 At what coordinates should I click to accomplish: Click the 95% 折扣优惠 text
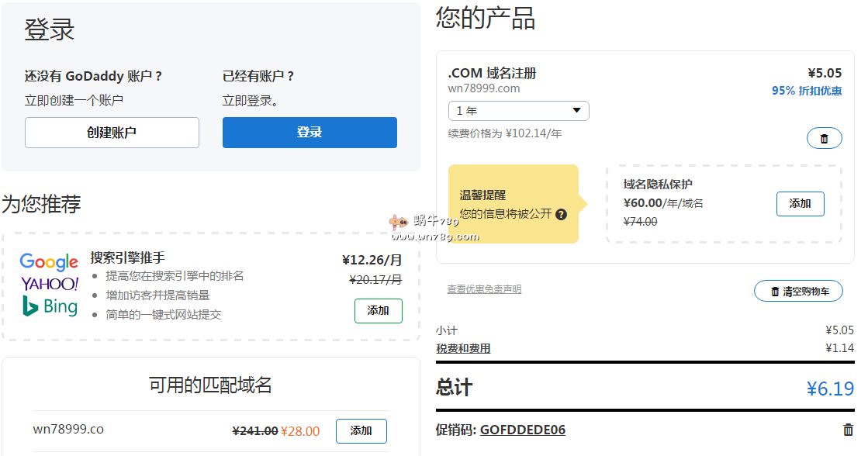pos(806,91)
